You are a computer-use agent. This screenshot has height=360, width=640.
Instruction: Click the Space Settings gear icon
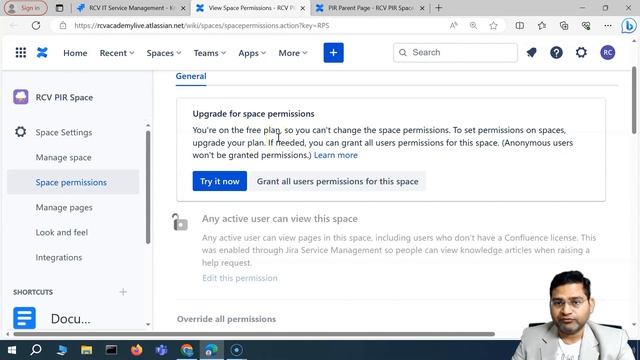pyautogui.click(x=20, y=132)
